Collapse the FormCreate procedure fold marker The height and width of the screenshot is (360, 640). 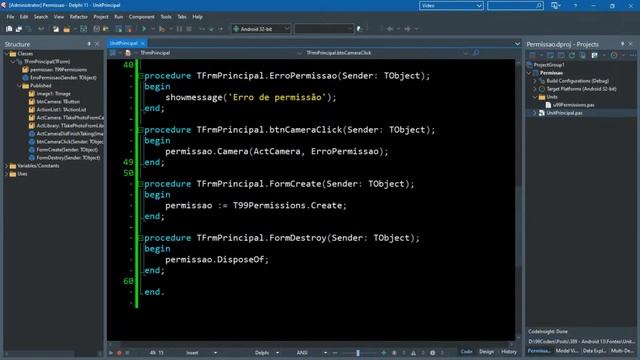click(140, 184)
